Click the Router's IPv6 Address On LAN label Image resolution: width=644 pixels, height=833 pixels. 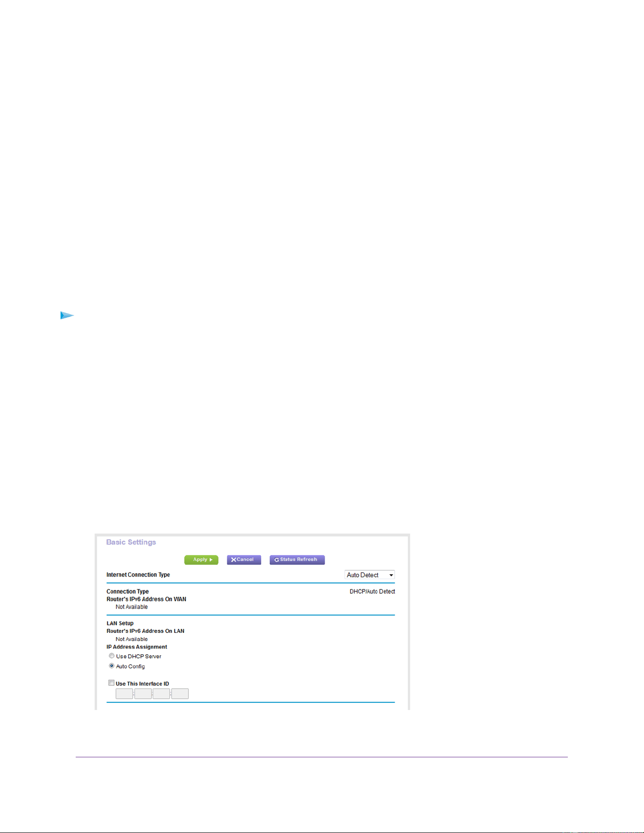pos(145,631)
